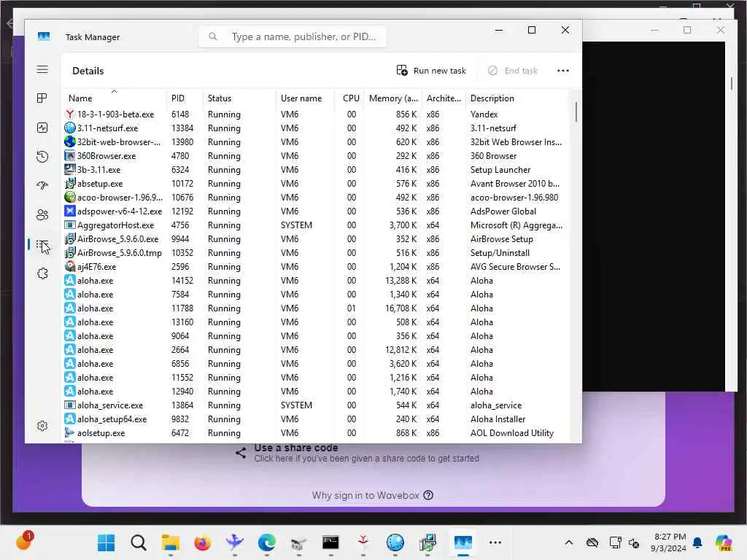Sort by the CPU column header
Screen dimensions: 747x560
[349, 98]
